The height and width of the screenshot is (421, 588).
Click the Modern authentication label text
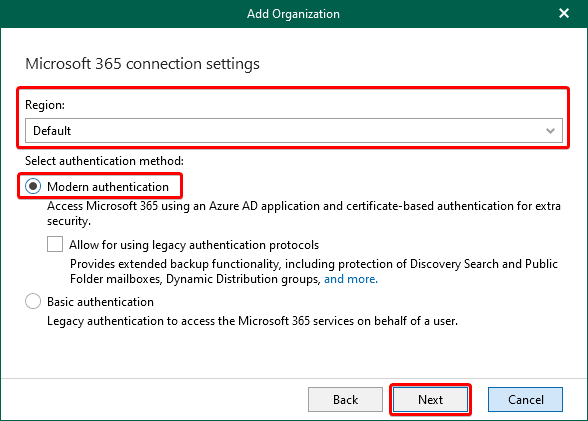[108, 186]
